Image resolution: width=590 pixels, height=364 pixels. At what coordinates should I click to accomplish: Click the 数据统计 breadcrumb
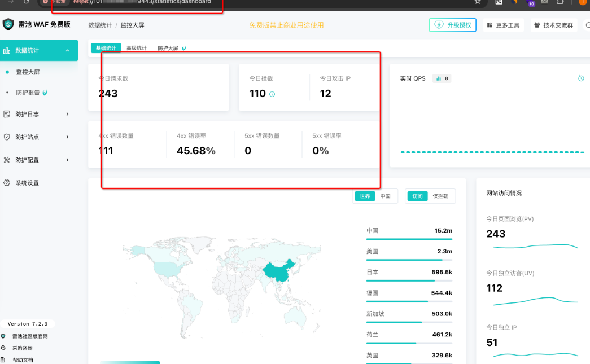100,25
